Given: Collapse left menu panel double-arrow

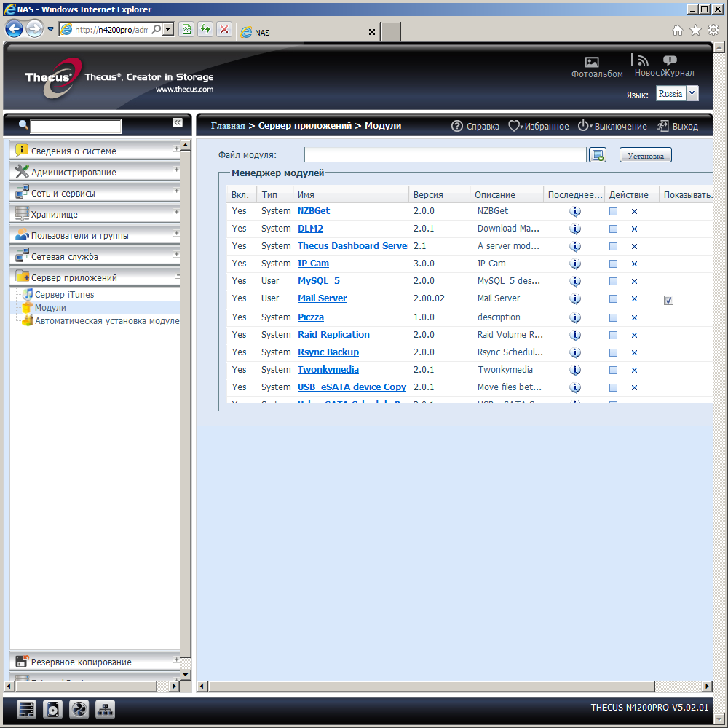Looking at the screenshot, I should [178, 122].
